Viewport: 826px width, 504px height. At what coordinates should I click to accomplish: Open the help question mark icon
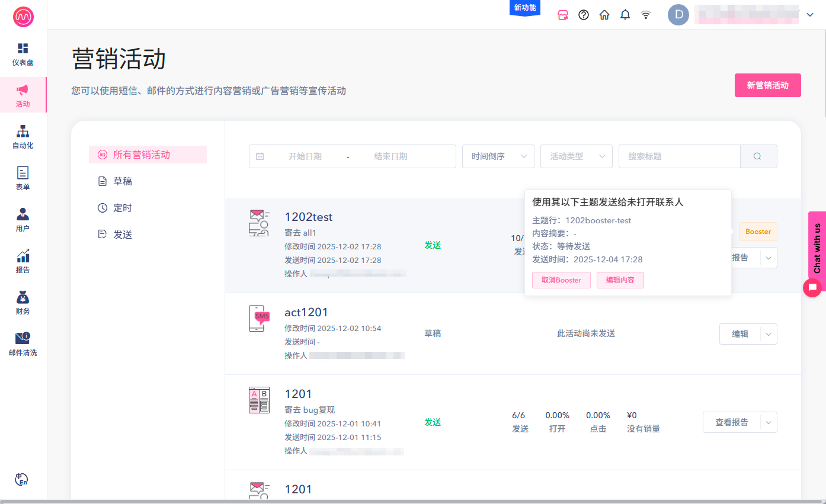[584, 15]
